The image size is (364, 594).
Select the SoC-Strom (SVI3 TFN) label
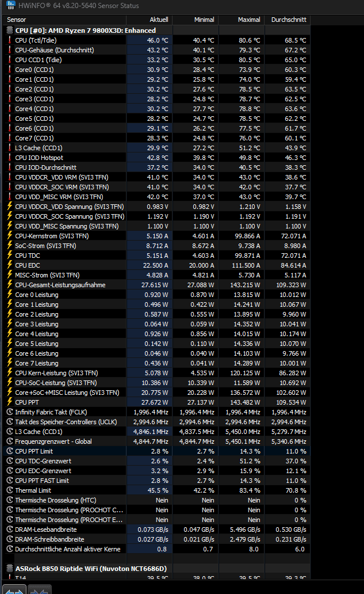tap(45, 245)
